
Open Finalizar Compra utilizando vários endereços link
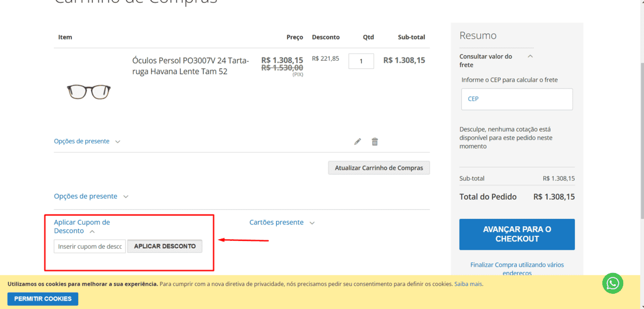[x=517, y=268]
